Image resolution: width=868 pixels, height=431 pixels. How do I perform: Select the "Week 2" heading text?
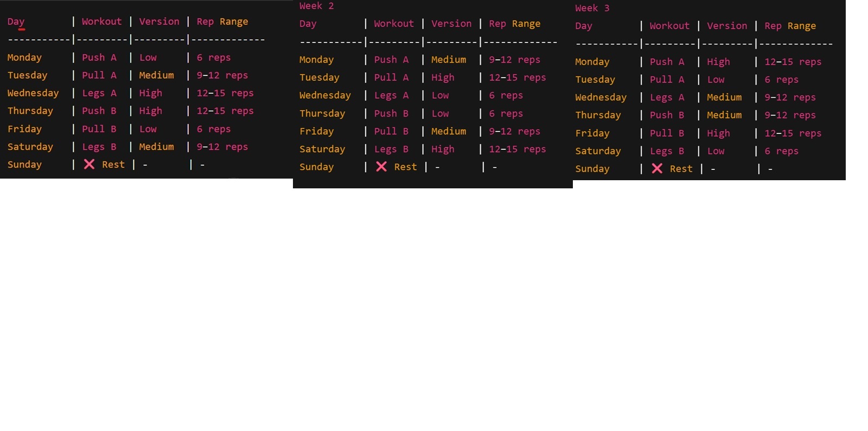[x=316, y=6]
